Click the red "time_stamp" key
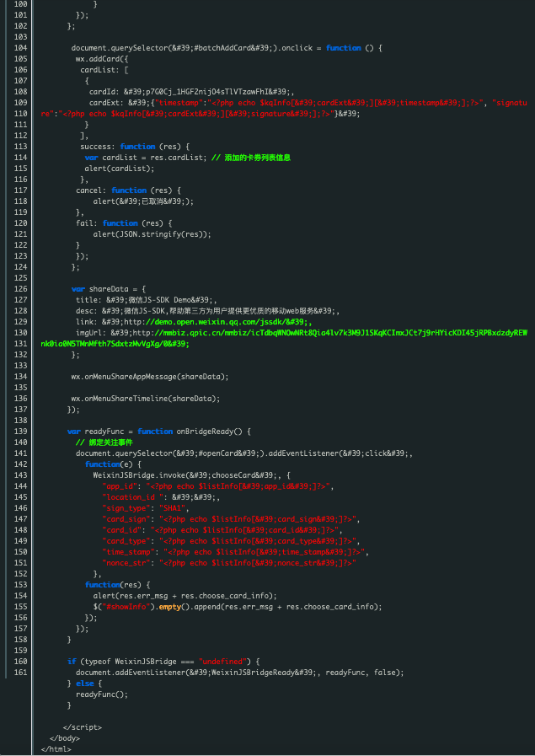This screenshot has height=756, width=535. pyautogui.click(x=128, y=552)
